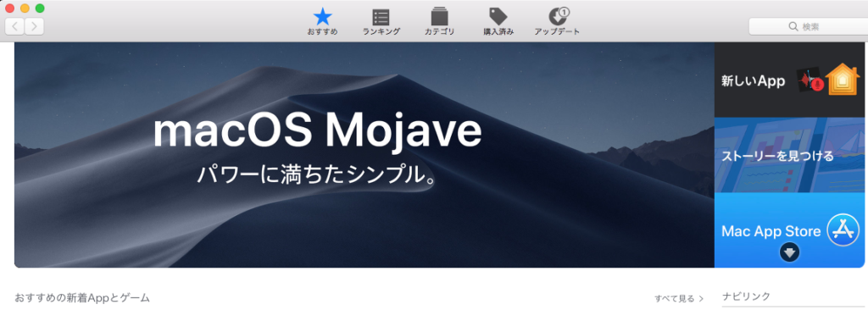Open the Mac App Store tile
The width and height of the screenshot is (868, 310).
(791, 230)
